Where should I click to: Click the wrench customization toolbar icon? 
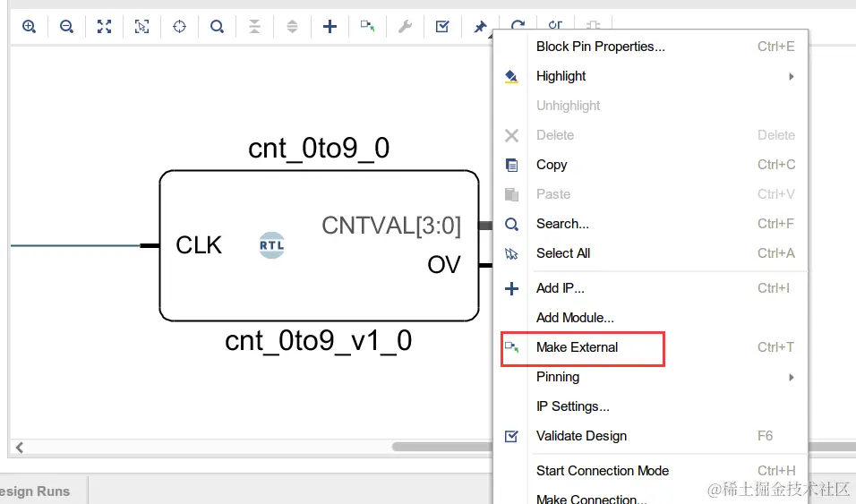[405, 26]
